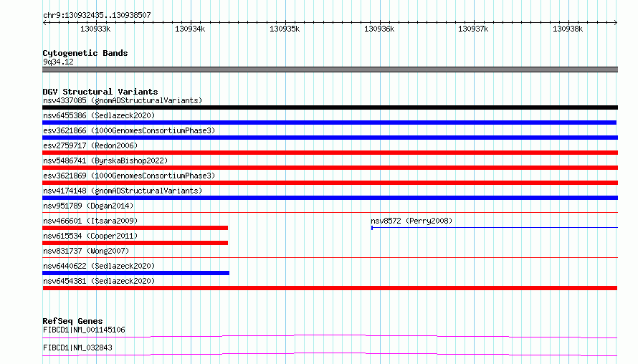Select the DGV Structural Variants track title
Image resolution: width=638 pixels, height=364 pixels.
(100, 92)
